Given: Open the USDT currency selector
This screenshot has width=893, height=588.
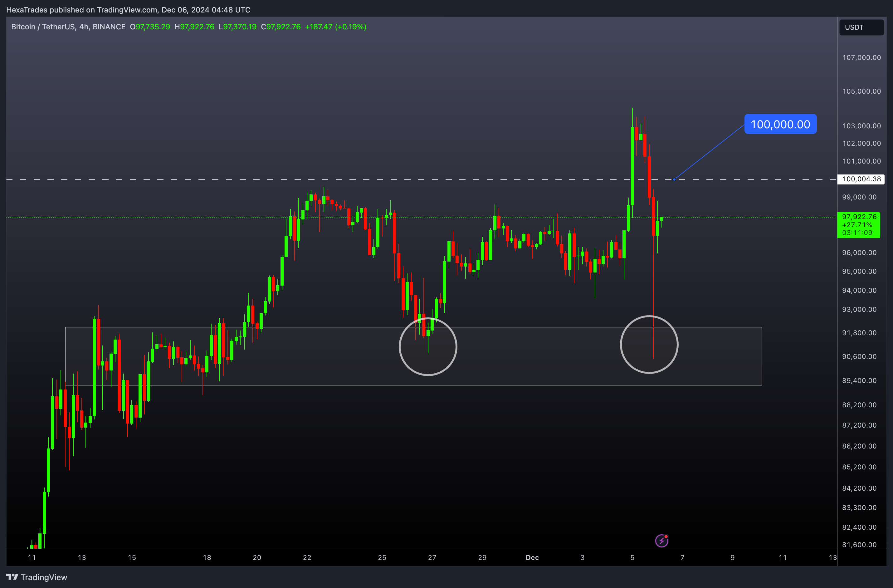Looking at the screenshot, I should point(861,27).
